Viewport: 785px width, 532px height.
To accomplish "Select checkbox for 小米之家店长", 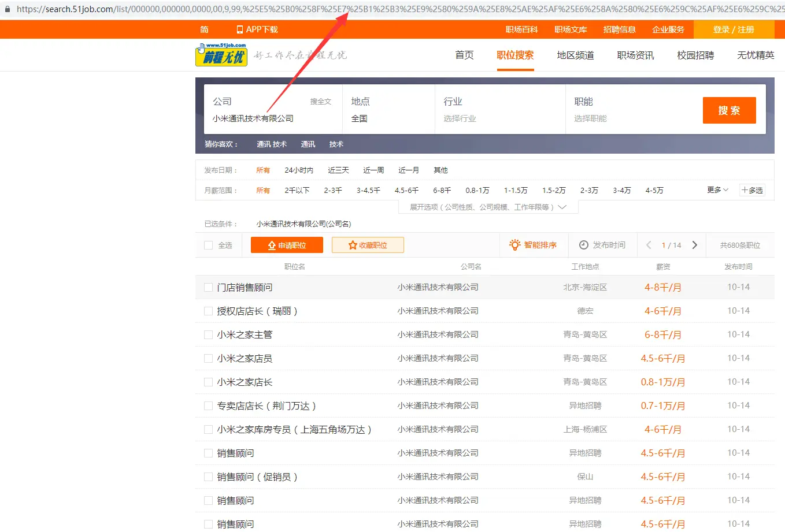I will (x=209, y=382).
